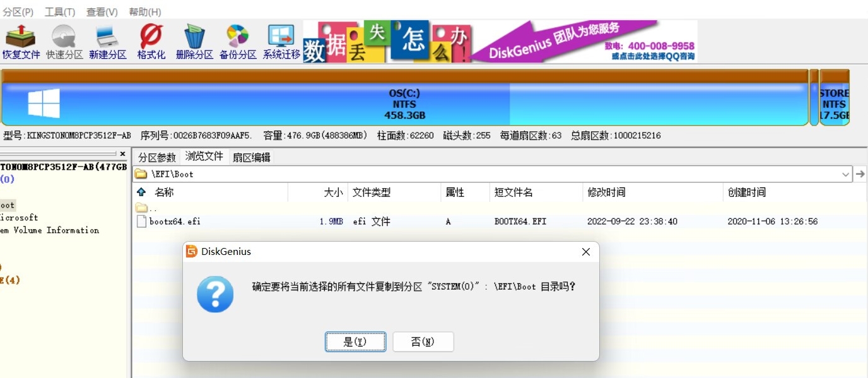Click the up-folder arrow icon in header

point(141,192)
